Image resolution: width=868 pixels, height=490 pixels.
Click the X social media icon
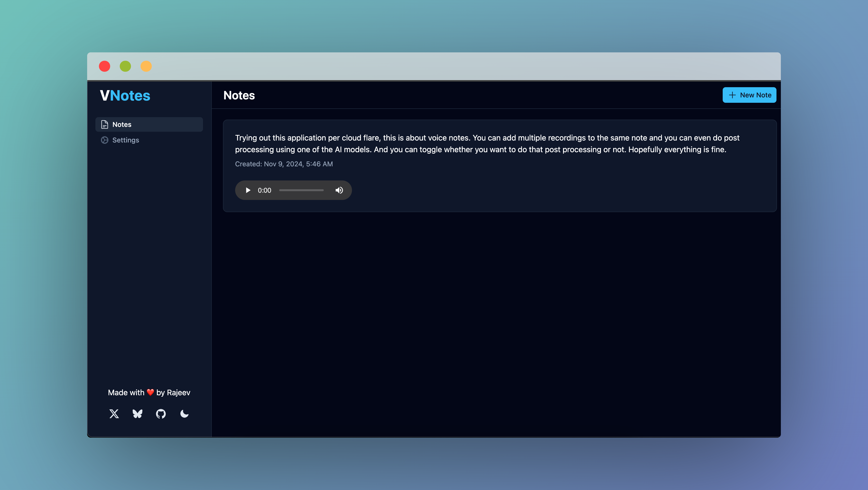tap(114, 413)
